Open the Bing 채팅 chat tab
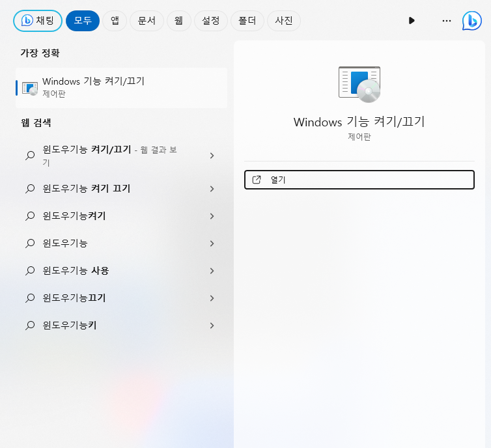The width and height of the screenshot is (491, 448). tap(38, 21)
